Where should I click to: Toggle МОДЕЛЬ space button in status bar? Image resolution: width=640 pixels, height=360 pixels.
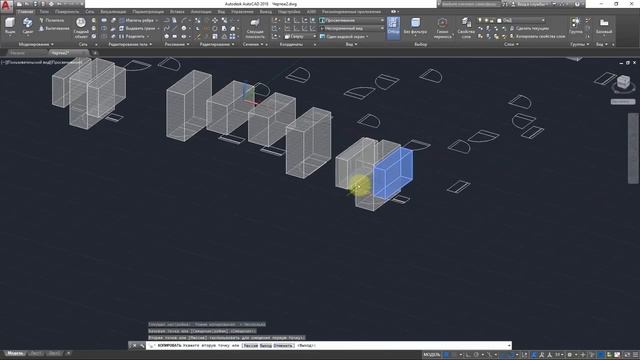click(431, 355)
